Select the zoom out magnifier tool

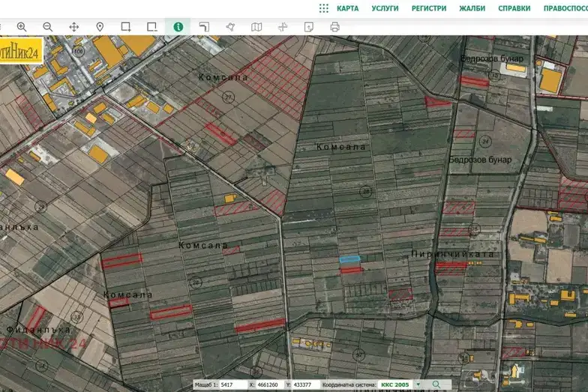pos(48,27)
